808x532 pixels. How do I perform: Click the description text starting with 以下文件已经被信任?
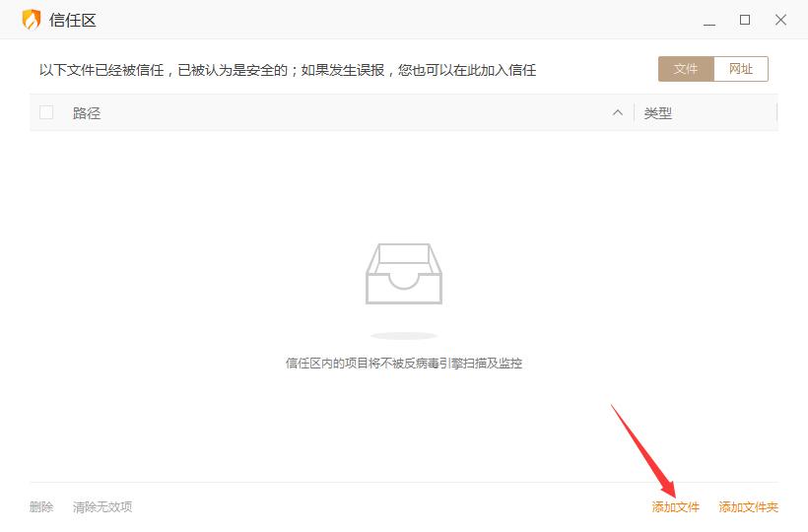click(288, 70)
